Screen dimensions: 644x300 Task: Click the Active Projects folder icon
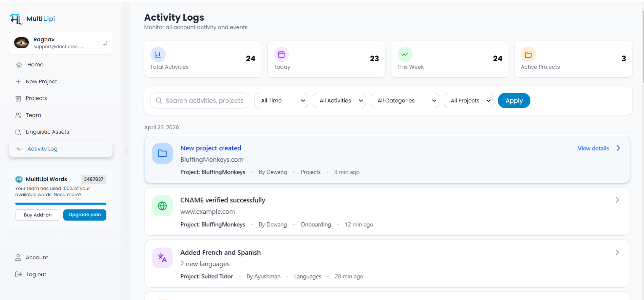pyautogui.click(x=528, y=54)
